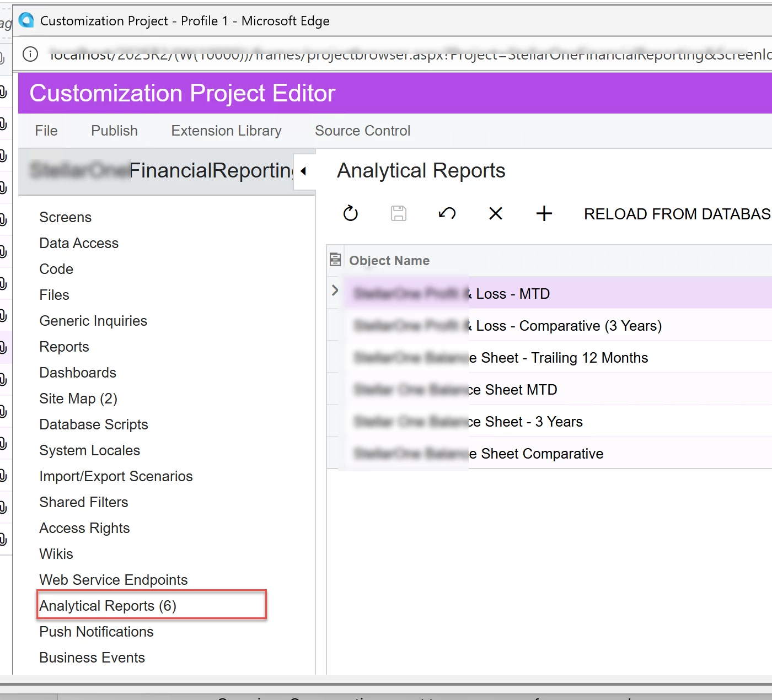
Task: Collapse the navigation pane with the arrow
Action: point(303,171)
